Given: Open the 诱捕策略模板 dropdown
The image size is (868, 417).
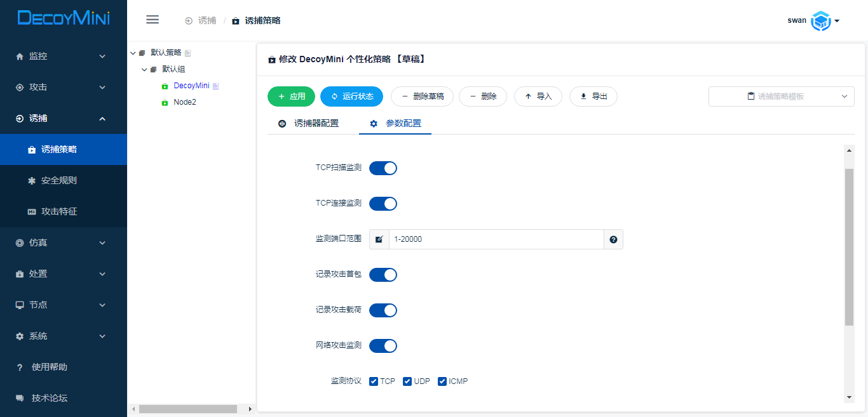Looking at the screenshot, I should pyautogui.click(x=781, y=96).
